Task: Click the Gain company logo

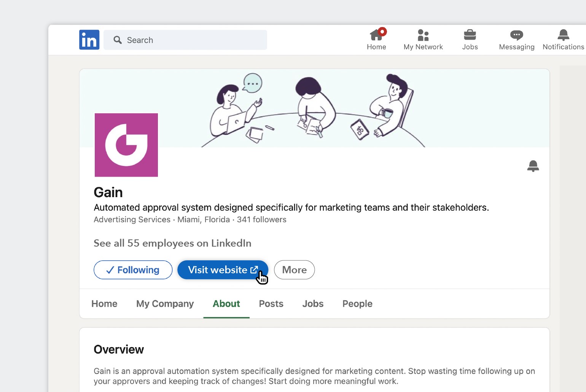Action: click(x=126, y=145)
